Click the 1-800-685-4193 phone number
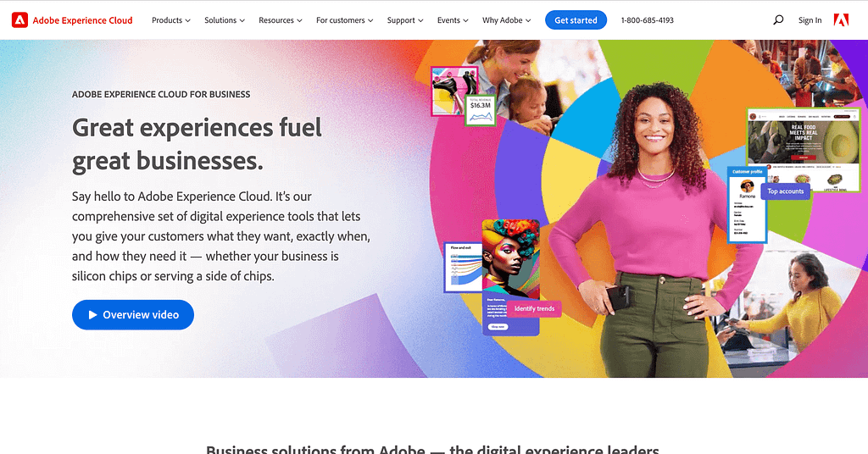The height and width of the screenshot is (454, 868). coord(647,20)
